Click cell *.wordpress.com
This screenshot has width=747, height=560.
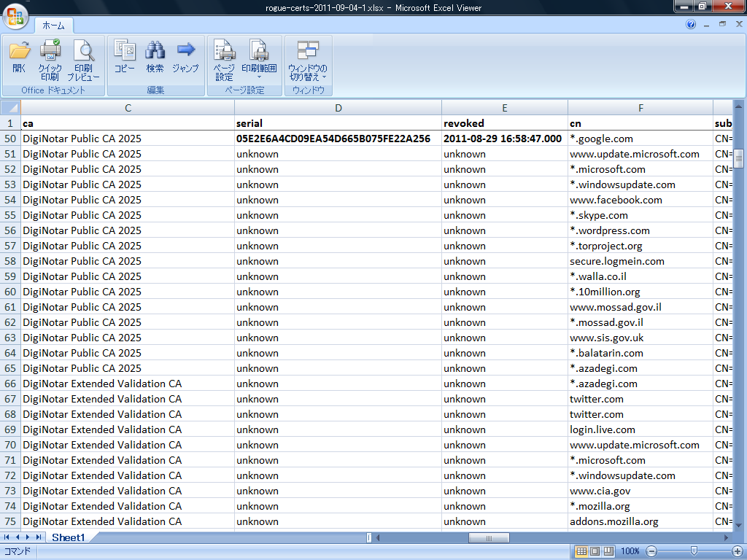point(640,230)
